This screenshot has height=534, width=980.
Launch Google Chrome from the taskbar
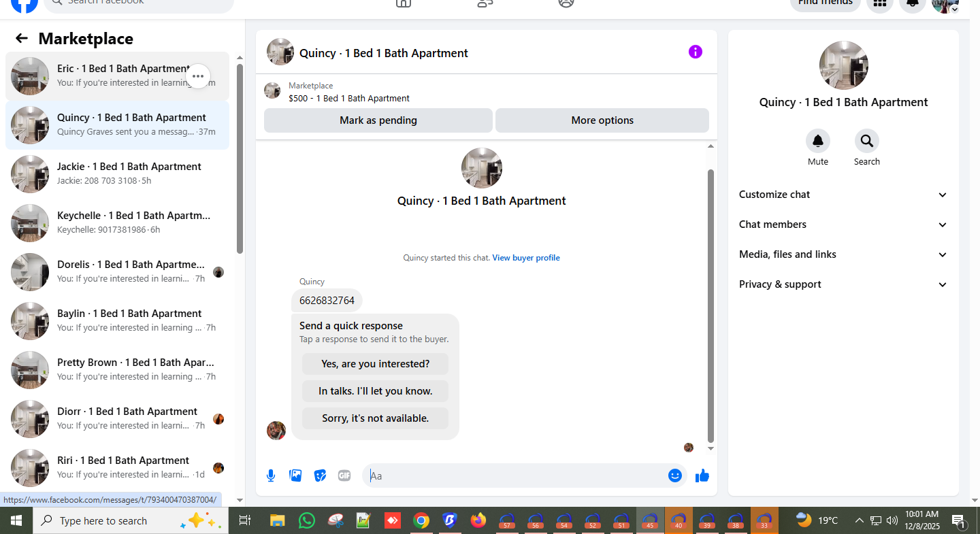click(421, 521)
